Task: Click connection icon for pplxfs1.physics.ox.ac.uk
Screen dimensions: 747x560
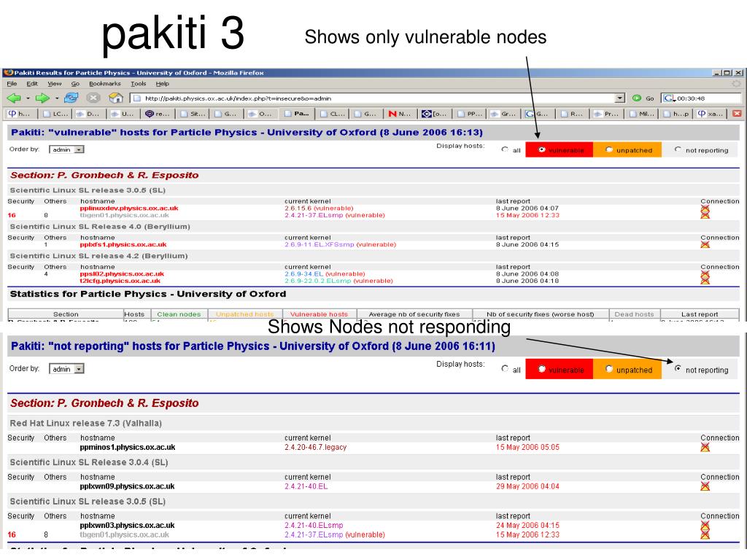Action: 705,244
